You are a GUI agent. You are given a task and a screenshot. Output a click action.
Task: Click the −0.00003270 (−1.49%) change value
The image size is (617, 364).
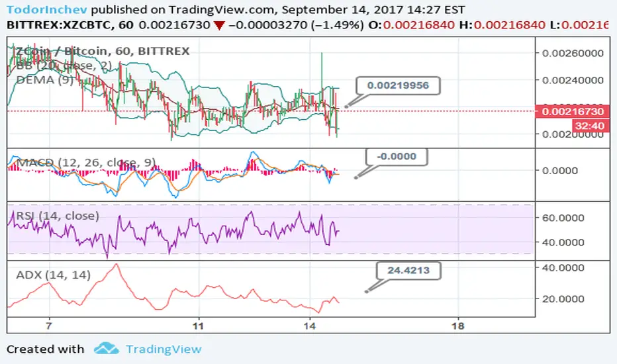pos(296,24)
